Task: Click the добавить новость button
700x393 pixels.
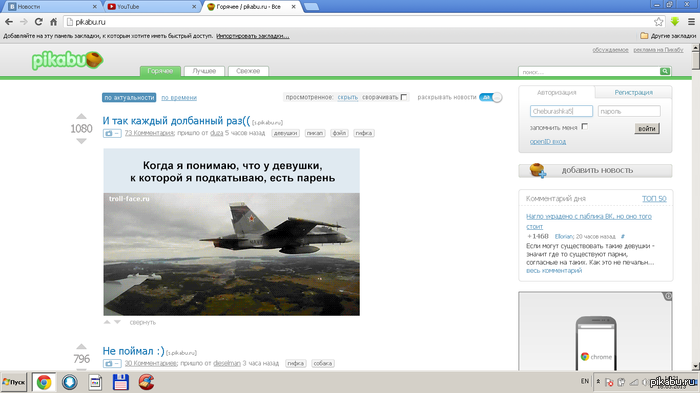Action: 595,171
